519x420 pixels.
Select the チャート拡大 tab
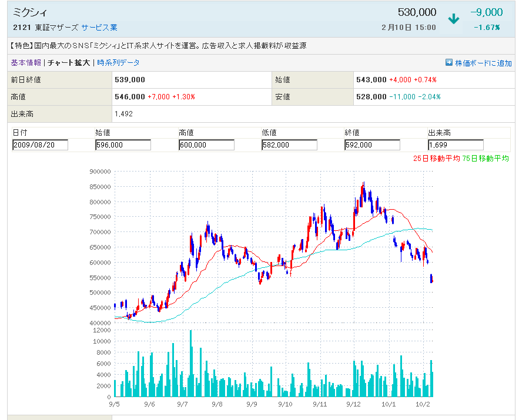point(69,63)
